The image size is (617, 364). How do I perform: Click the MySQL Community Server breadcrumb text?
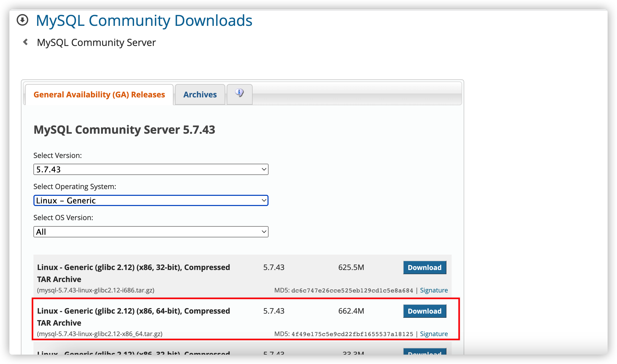(96, 43)
